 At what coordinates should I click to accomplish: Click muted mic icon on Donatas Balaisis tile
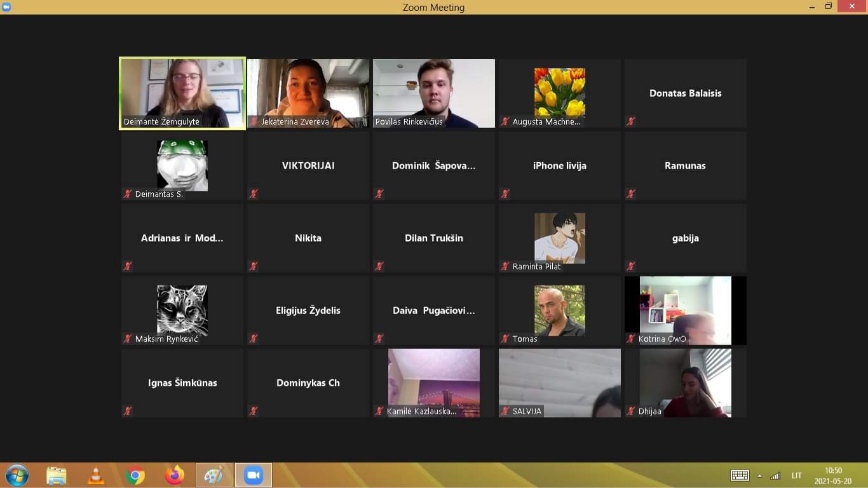point(631,121)
